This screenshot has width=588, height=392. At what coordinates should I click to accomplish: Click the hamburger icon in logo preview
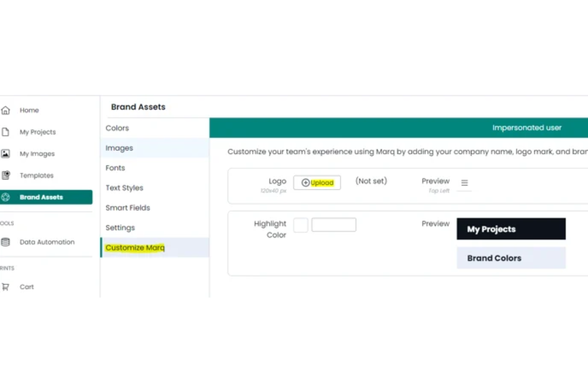[x=464, y=183]
